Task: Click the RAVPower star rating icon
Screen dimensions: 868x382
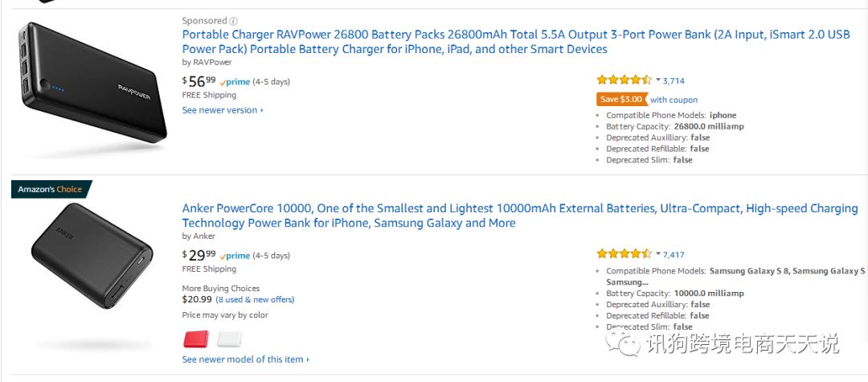Action: tap(624, 80)
